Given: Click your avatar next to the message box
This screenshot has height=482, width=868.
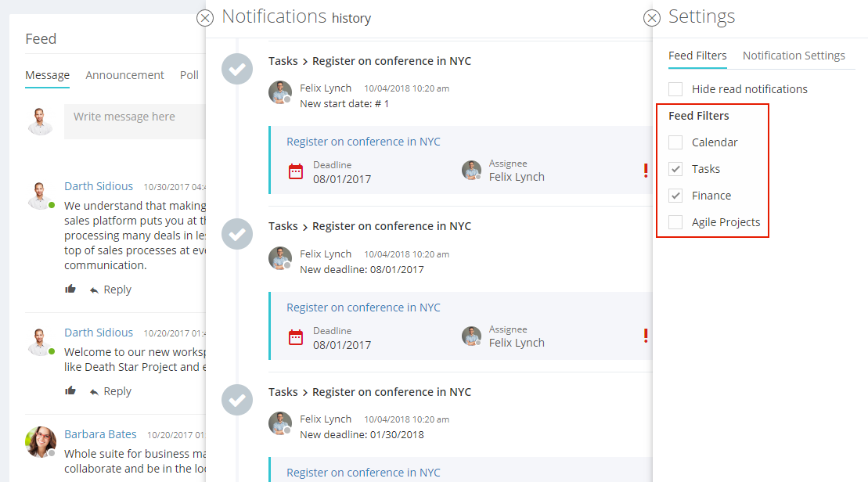Looking at the screenshot, I should 40,121.
